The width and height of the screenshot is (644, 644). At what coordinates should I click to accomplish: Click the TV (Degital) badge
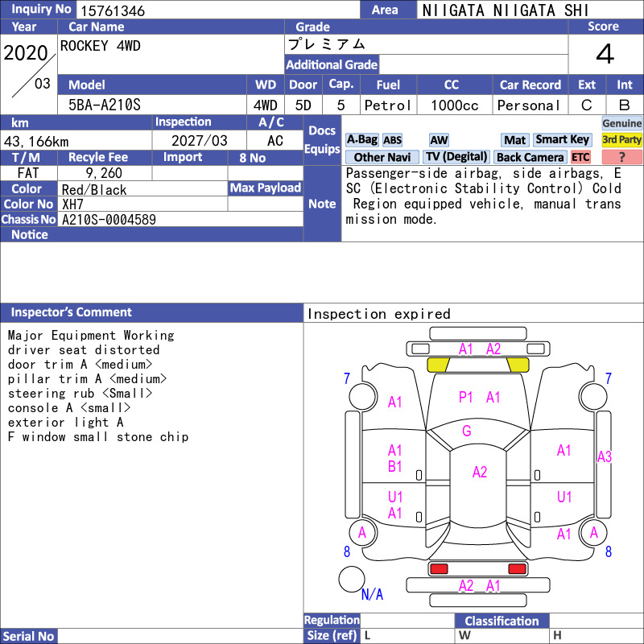pyautogui.click(x=456, y=157)
